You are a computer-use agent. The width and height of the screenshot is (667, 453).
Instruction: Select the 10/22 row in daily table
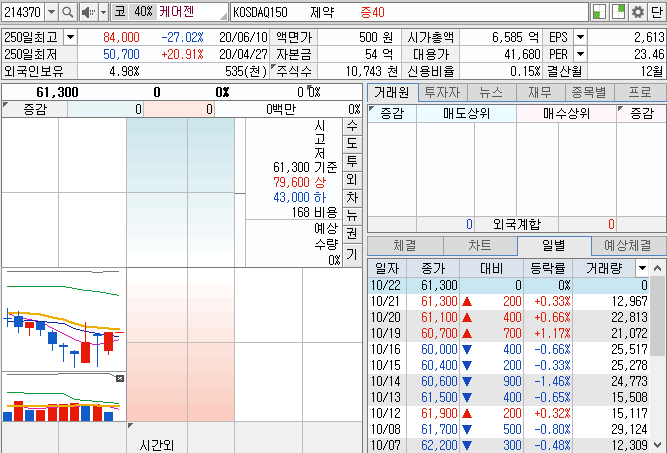tap(509, 285)
